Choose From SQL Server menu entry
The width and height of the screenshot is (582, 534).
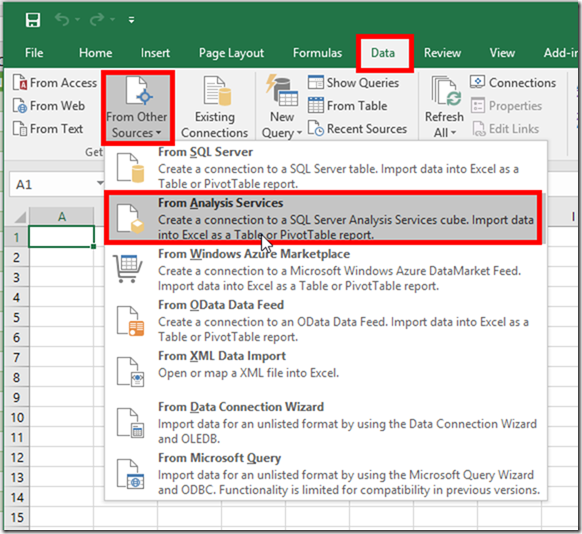click(x=325, y=167)
